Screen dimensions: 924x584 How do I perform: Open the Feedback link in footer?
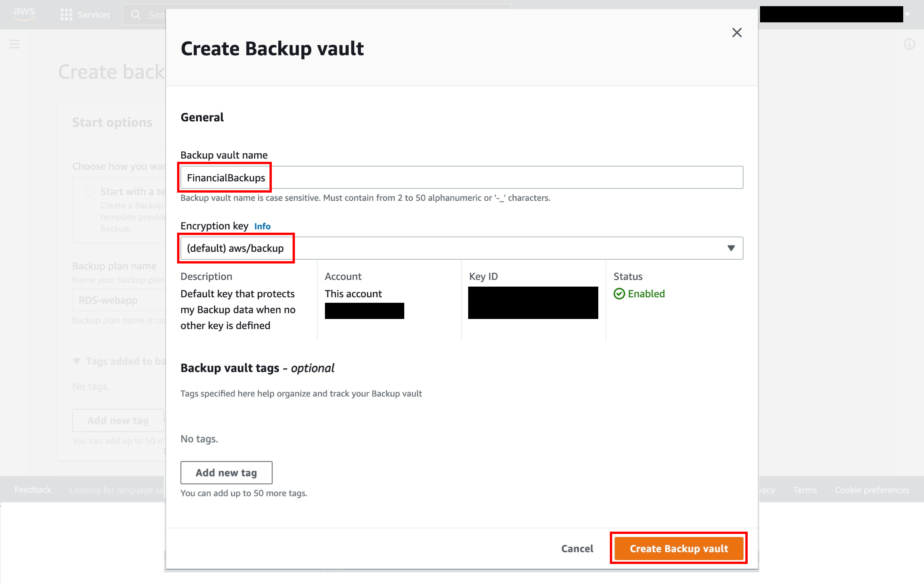point(33,490)
